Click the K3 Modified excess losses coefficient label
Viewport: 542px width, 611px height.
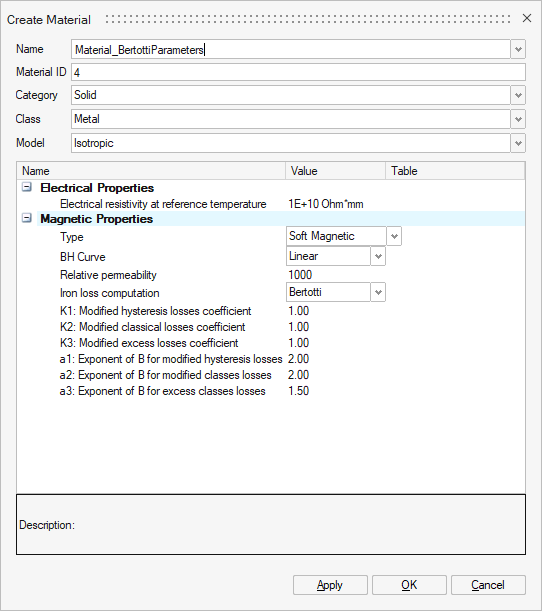click(x=149, y=343)
